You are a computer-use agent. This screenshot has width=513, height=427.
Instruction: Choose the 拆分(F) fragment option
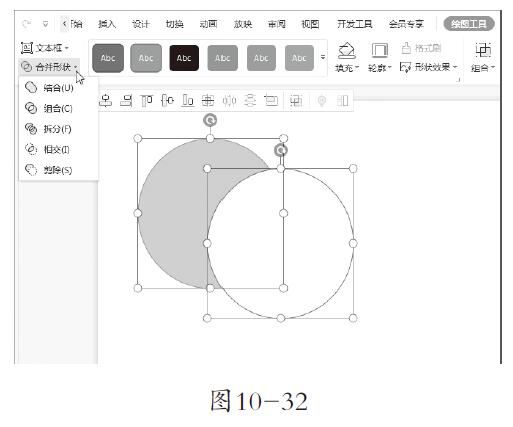coord(49,129)
